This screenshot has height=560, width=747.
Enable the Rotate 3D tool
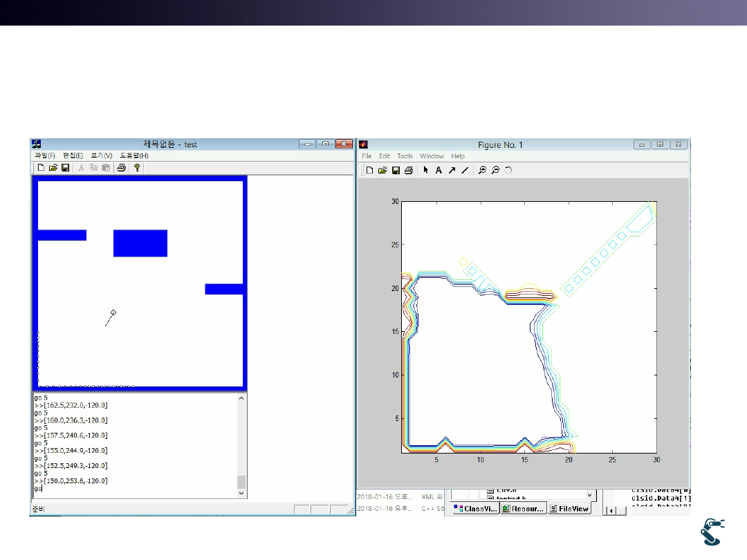pos(508,170)
